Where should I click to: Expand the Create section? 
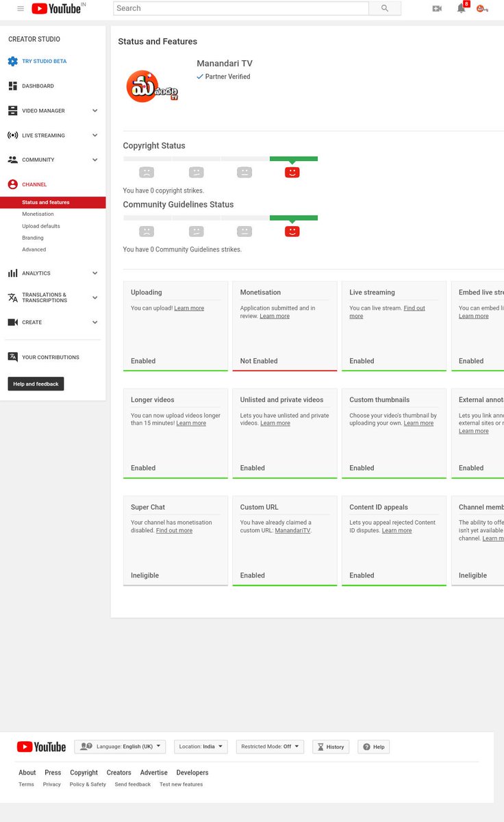(95, 322)
